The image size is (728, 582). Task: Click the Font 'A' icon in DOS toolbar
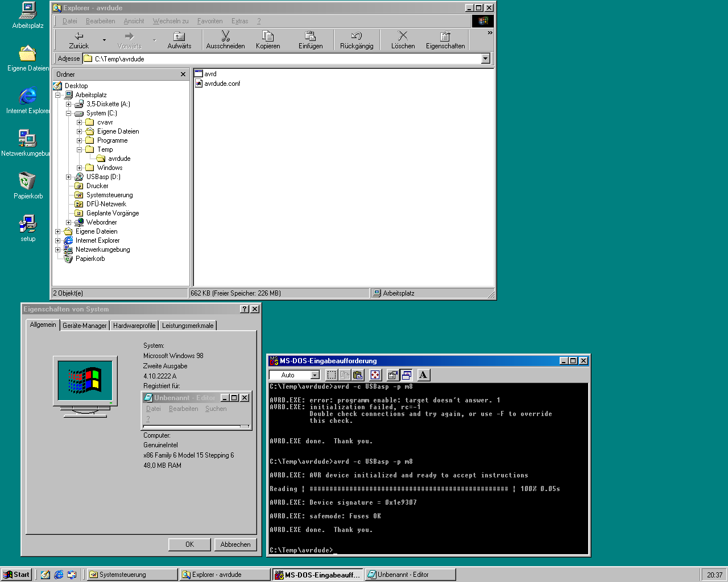pos(423,375)
